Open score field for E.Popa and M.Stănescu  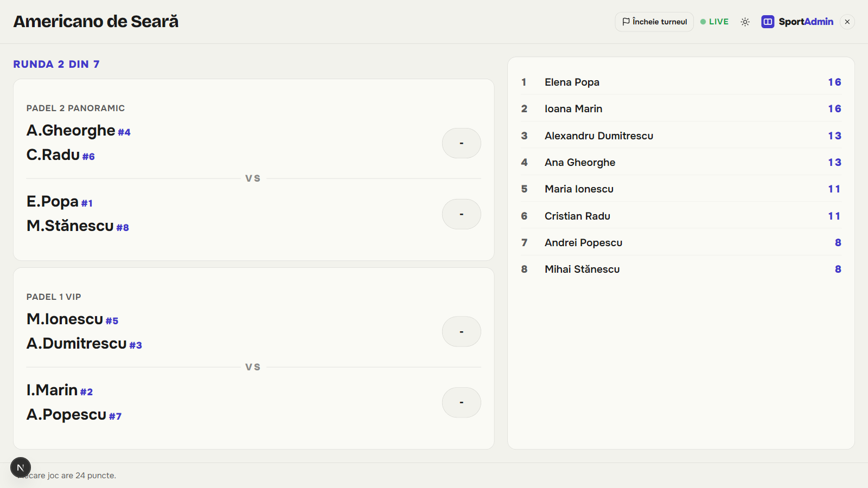(462, 214)
